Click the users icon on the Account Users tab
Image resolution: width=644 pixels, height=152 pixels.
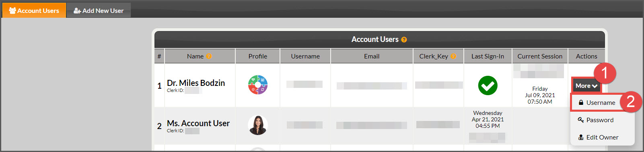tap(12, 10)
